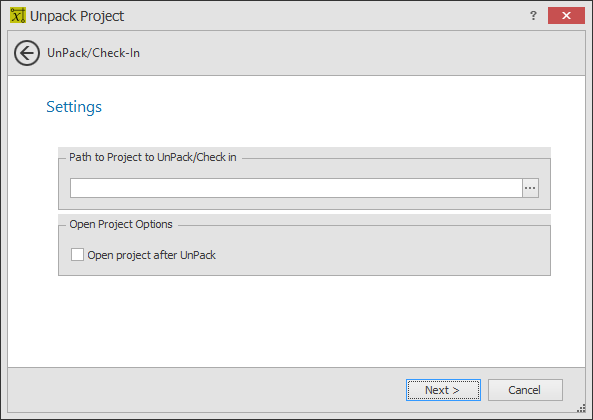The width and height of the screenshot is (593, 420).
Task: Click the blue Settings heading
Action: tap(74, 107)
